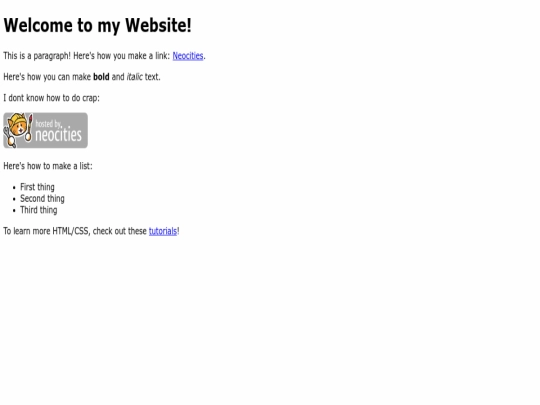Click the 'hosted by' text in the badge
The height and width of the screenshot is (405, 540).
pyautogui.click(x=49, y=124)
